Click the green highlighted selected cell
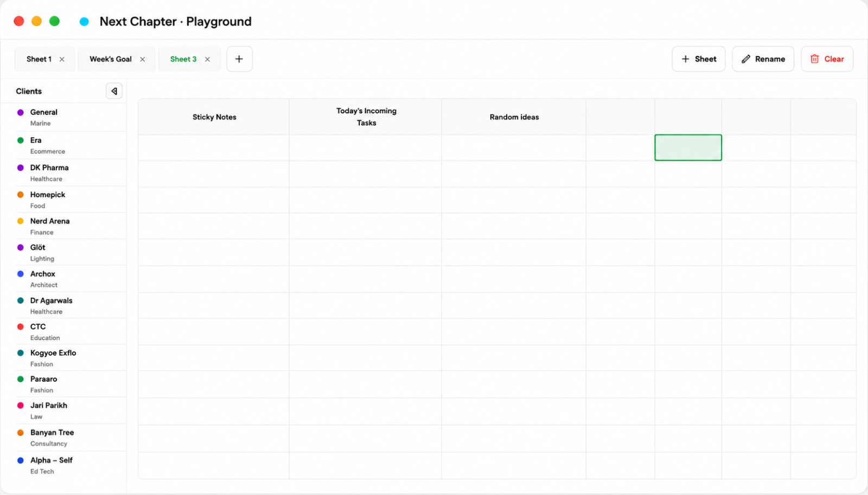The image size is (868, 495). pyautogui.click(x=688, y=147)
